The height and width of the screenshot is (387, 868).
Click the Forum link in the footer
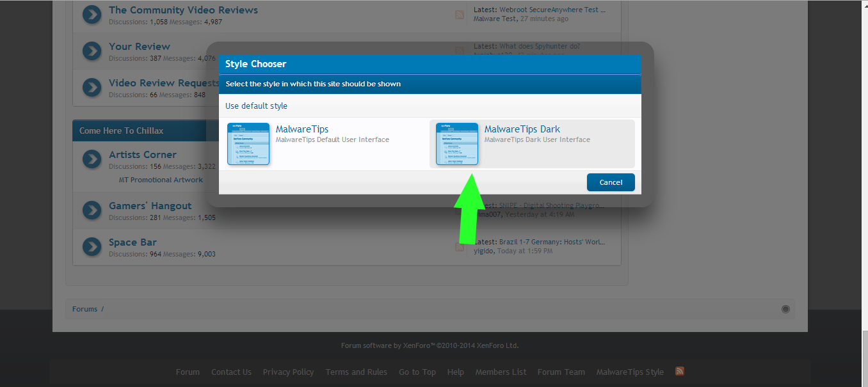click(x=188, y=372)
